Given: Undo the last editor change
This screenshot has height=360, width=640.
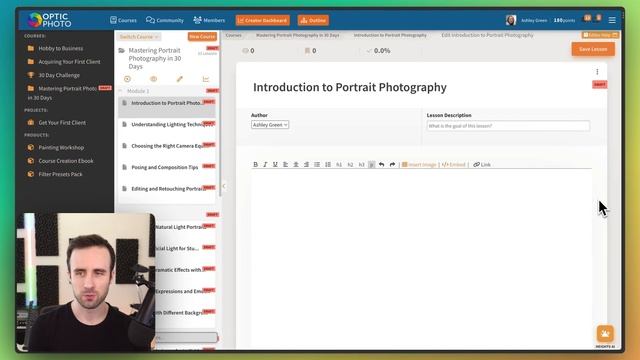Looking at the screenshot, I should [382, 164].
